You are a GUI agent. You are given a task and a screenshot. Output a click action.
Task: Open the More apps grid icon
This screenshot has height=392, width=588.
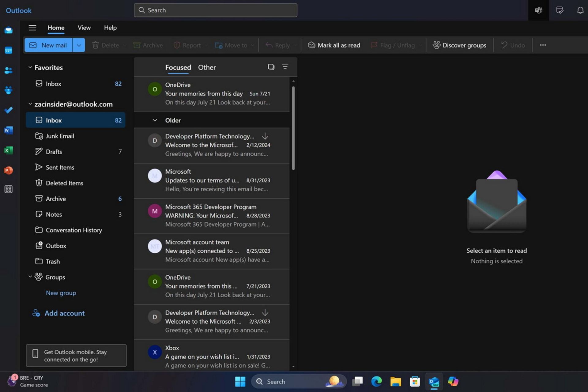[9, 189]
